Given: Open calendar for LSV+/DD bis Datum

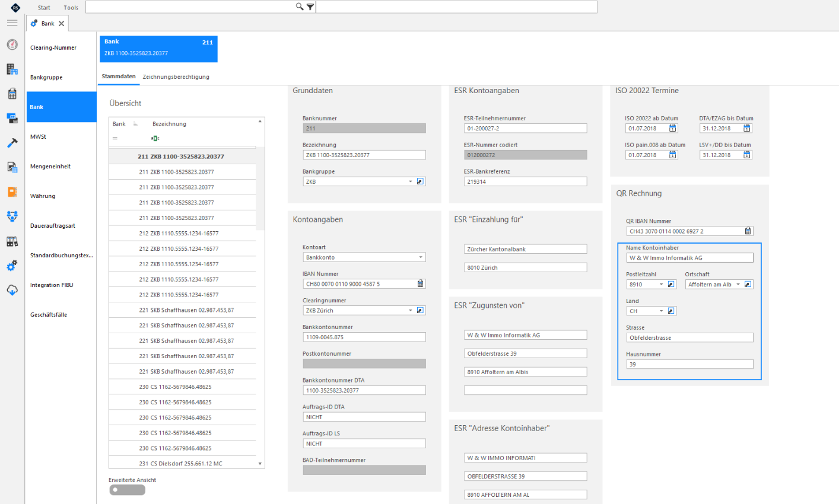Looking at the screenshot, I should [x=747, y=155].
